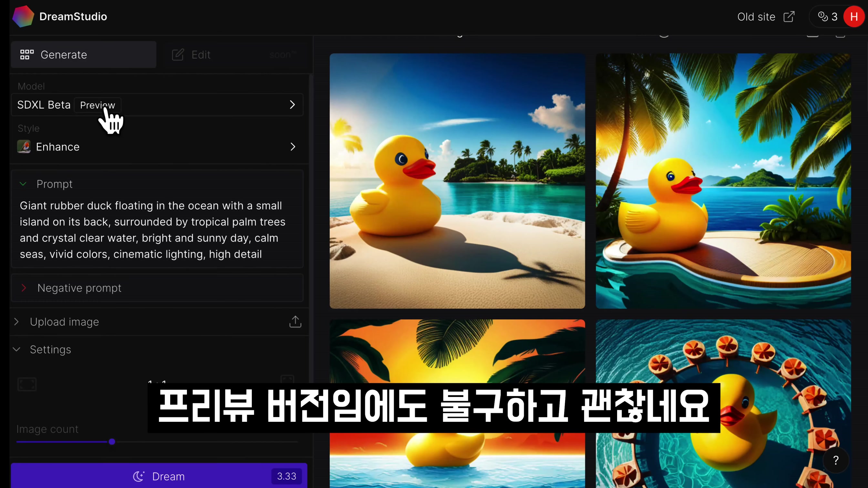Open the model list chevron arrow

tap(292, 105)
